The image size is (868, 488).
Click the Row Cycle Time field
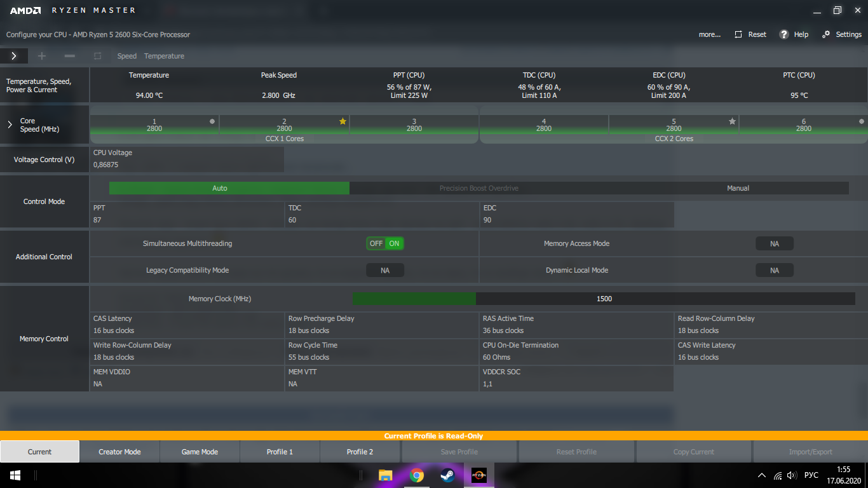pyautogui.click(x=383, y=351)
